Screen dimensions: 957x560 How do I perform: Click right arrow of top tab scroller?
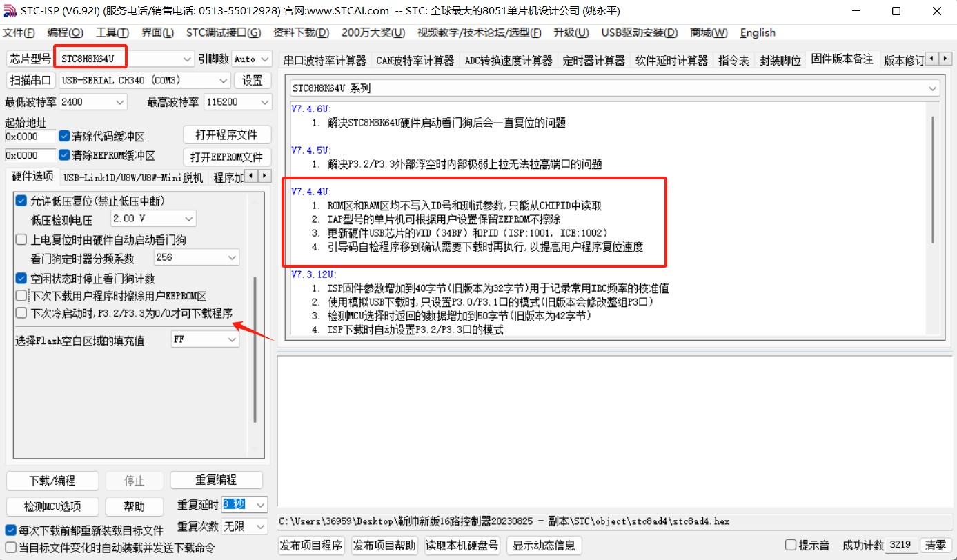[945, 59]
